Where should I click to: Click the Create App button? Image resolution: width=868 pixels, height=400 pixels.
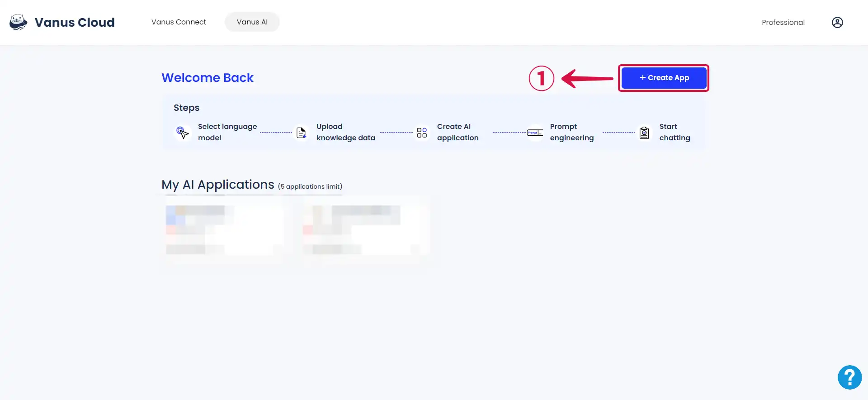click(x=664, y=78)
